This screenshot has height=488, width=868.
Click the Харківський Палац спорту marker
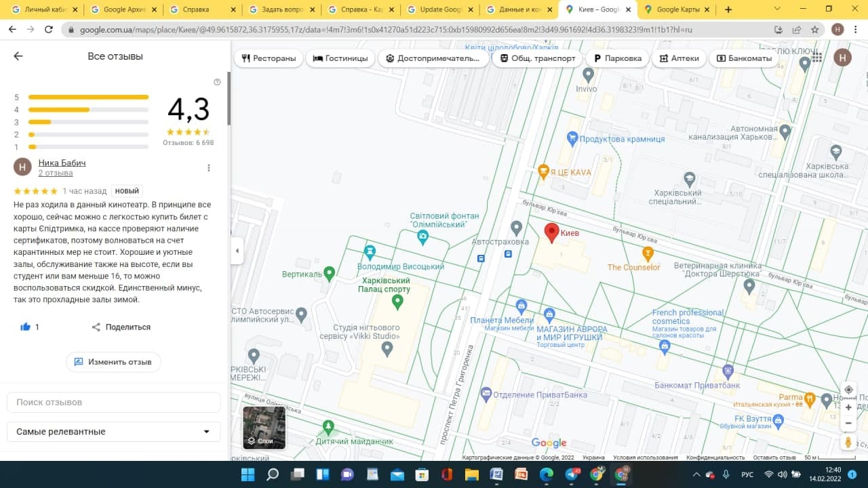coord(397,300)
